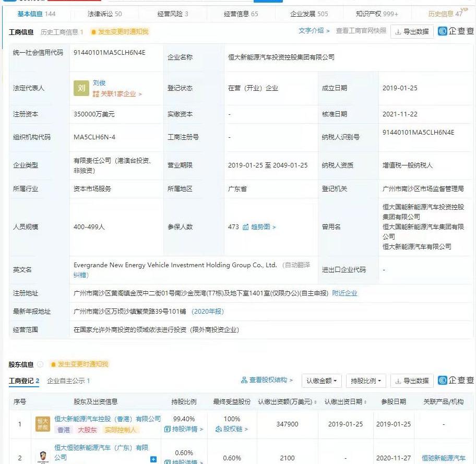The image size is (476, 464).
Task: Open 附近企业 link after address
Action: [344, 293]
